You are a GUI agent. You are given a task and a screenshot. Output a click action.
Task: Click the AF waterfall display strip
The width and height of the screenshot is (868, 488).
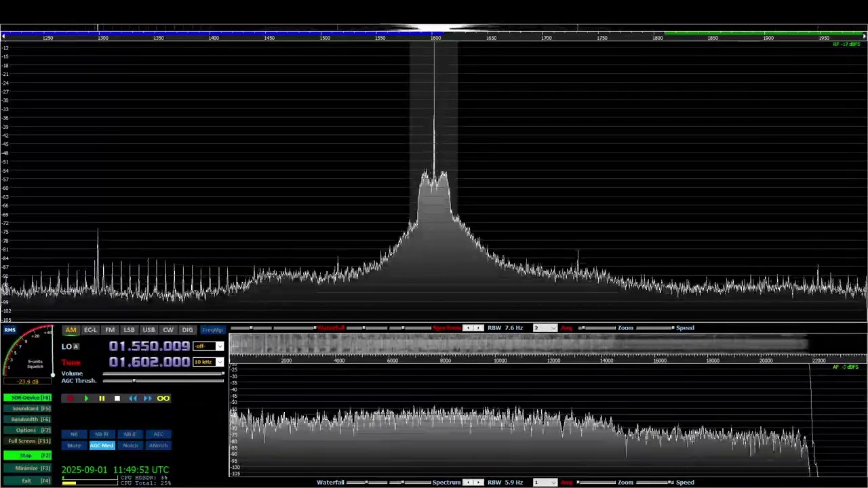[519, 344]
